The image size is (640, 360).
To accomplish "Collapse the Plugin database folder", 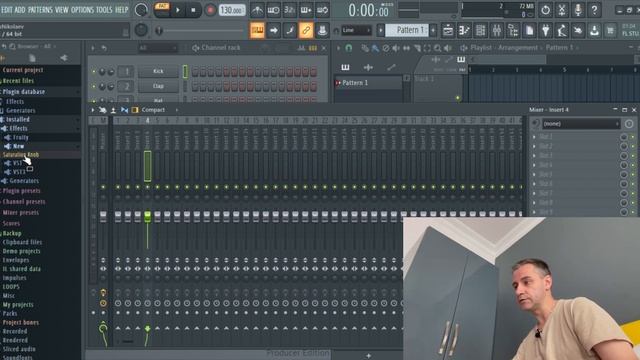I will pos(24,92).
